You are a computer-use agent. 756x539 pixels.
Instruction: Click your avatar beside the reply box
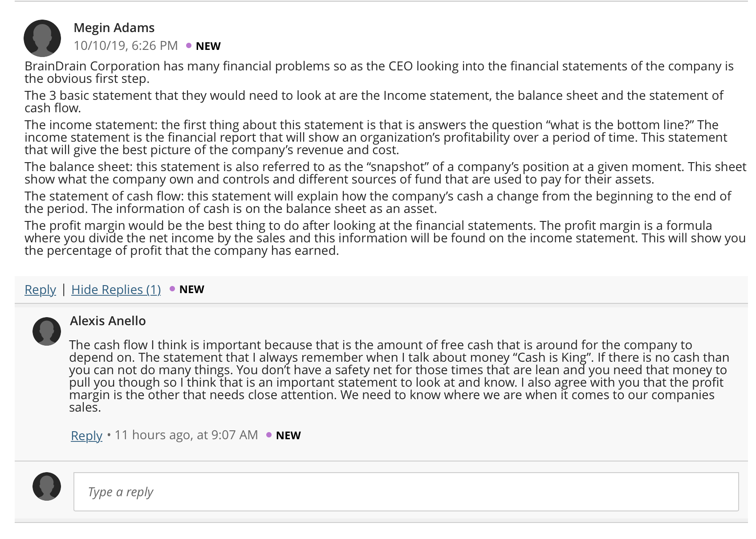tap(47, 486)
